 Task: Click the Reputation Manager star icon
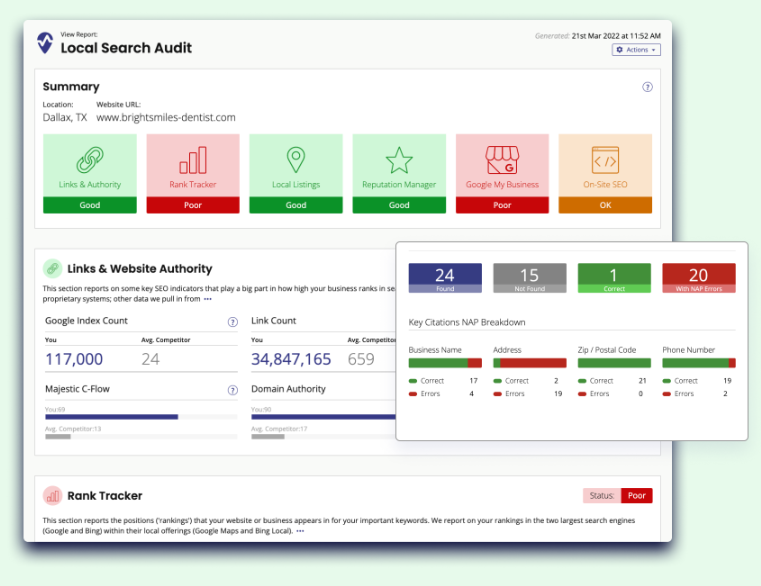(399, 160)
